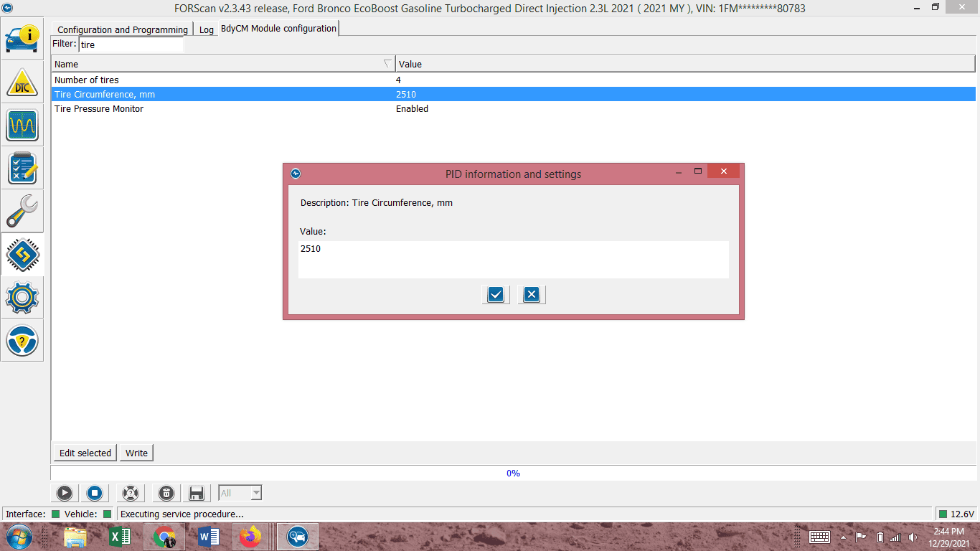Switch to Configuration and Programming tab

coord(123,29)
